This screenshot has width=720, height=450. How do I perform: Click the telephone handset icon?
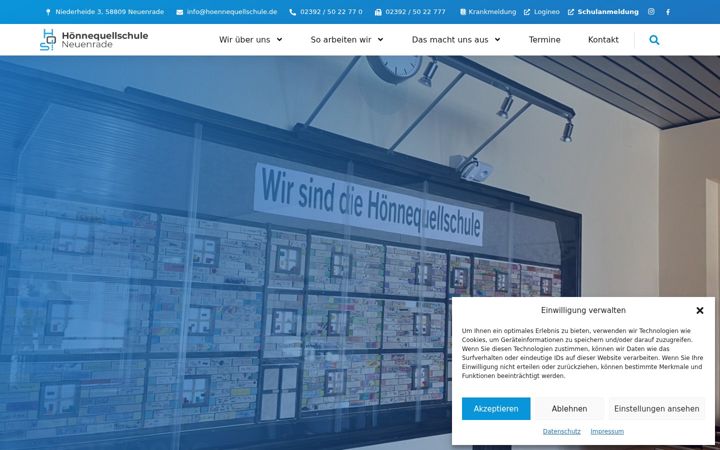[x=292, y=12]
